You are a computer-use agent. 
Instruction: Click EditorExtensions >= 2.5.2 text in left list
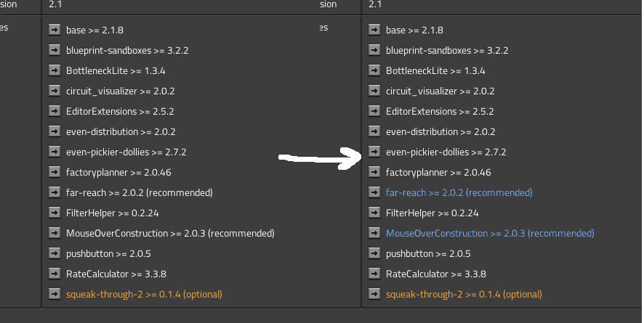click(120, 112)
